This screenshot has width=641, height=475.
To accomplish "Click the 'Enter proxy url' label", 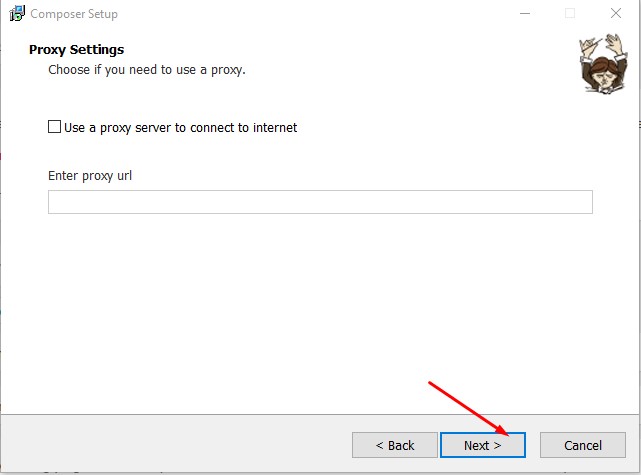I will click(x=90, y=176).
